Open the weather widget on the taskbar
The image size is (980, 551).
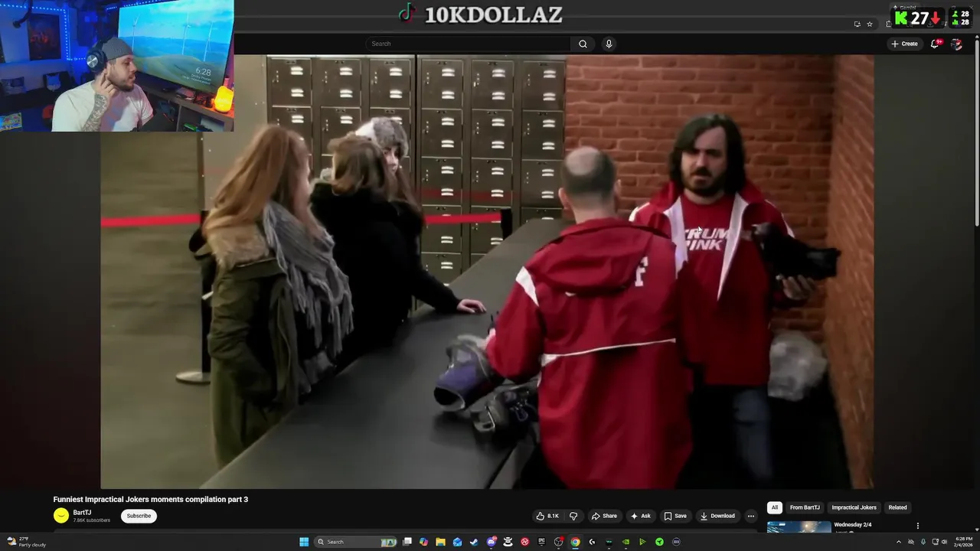pos(27,542)
